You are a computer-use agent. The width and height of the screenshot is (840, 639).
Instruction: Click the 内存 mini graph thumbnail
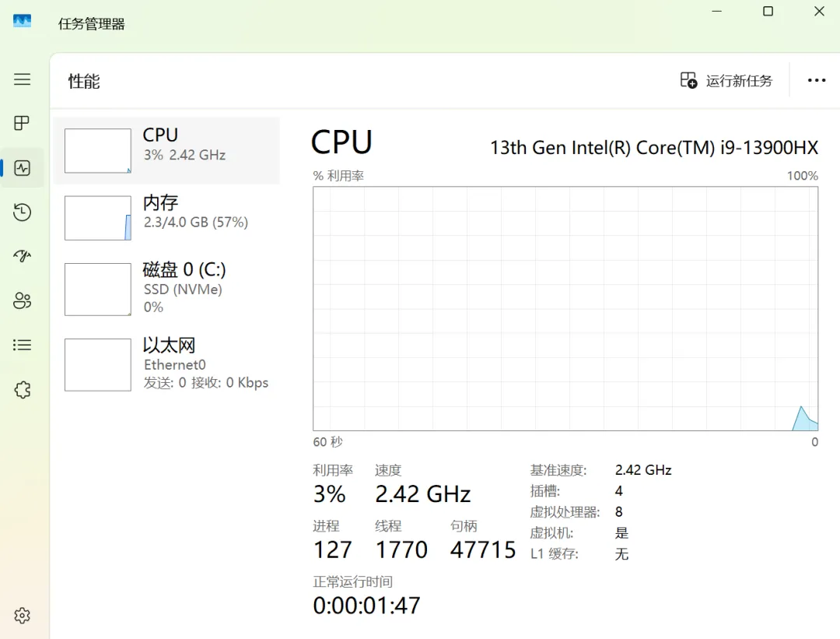tap(97, 218)
